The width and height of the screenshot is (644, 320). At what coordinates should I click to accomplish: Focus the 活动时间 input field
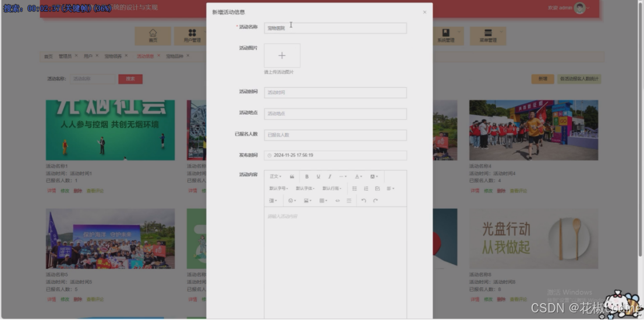coord(335,93)
